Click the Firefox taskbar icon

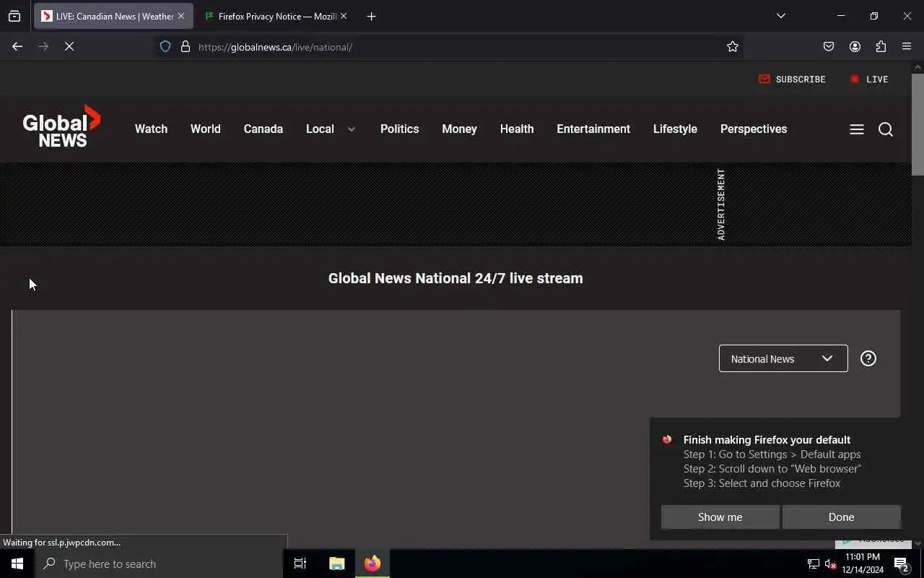tap(372, 564)
